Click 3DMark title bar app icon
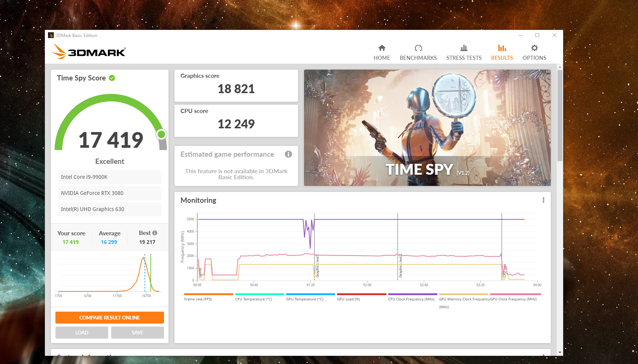The image size is (638, 364). (51, 35)
